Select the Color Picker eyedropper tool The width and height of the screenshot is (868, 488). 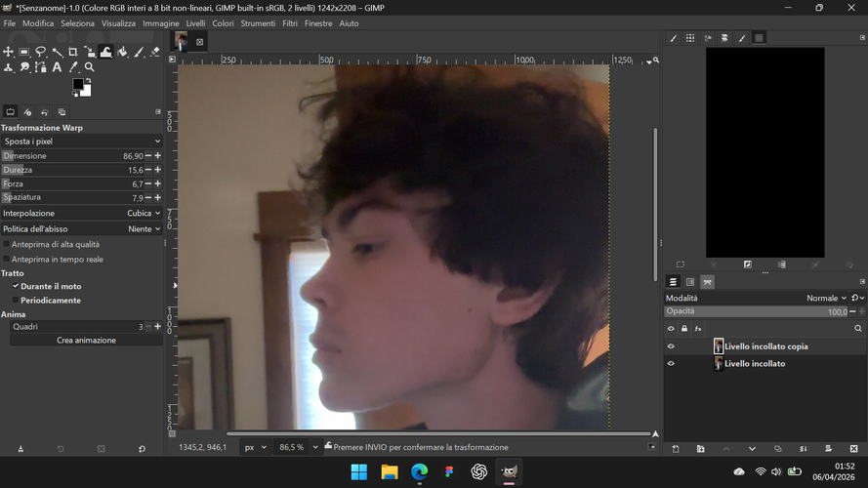pyautogui.click(x=73, y=67)
